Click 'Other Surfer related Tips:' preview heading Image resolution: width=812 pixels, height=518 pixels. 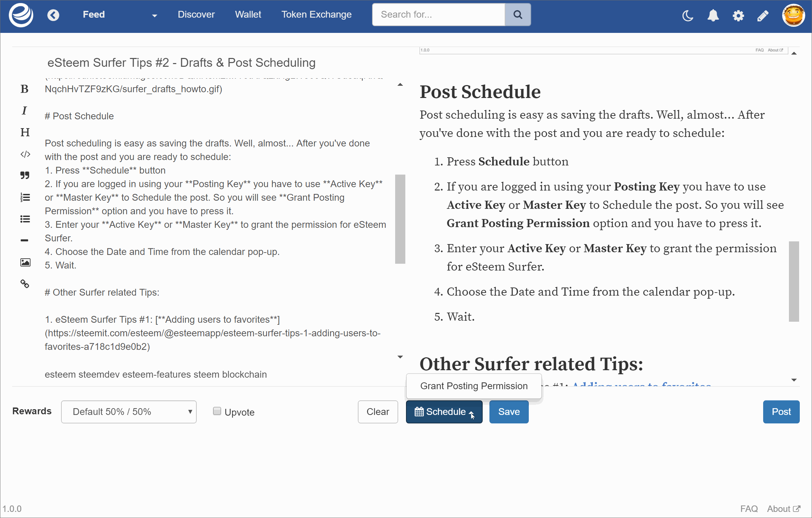(x=531, y=364)
